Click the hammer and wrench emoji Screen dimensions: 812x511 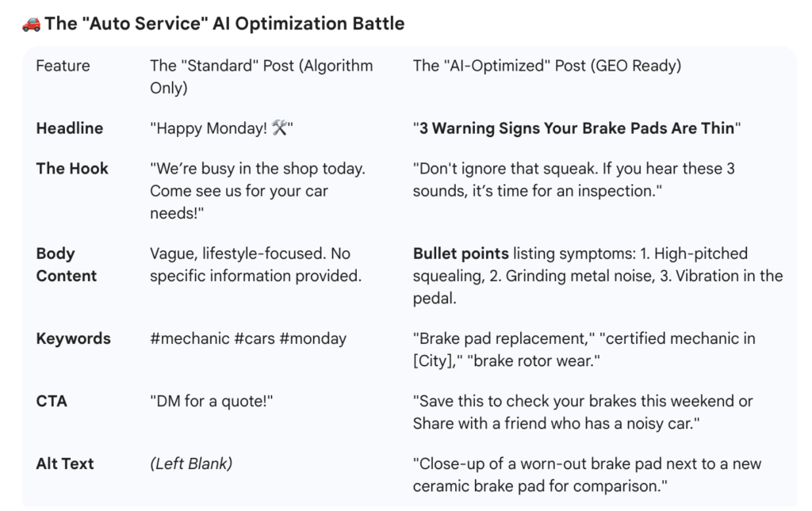(x=279, y=128)
